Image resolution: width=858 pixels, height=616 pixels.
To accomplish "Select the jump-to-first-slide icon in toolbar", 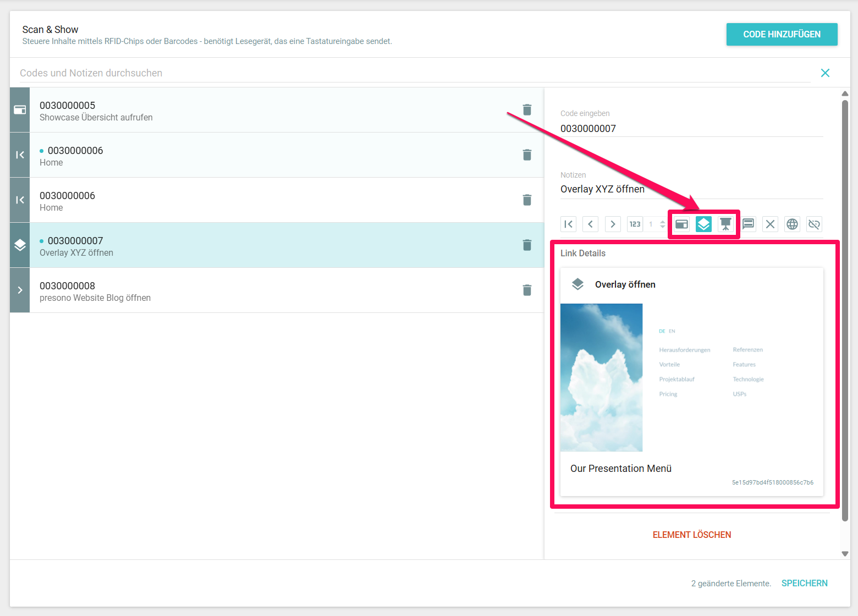I will [x=568, y=224].
